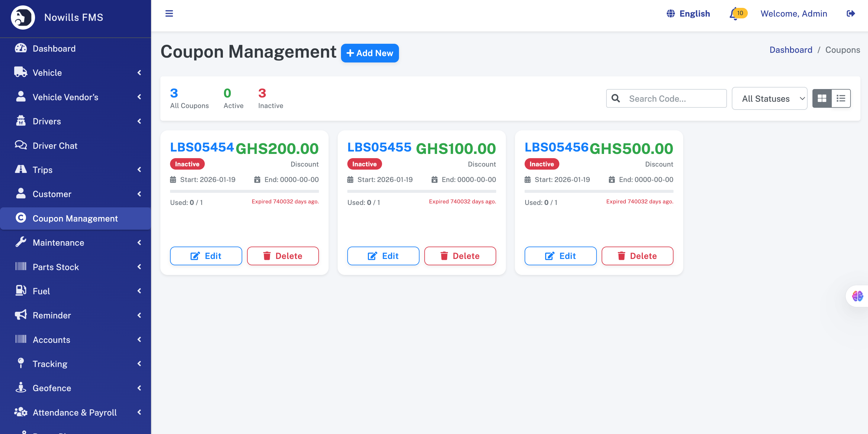Switch to grid view layout
This screenshot has width=868, height=434.
point(822,98)
